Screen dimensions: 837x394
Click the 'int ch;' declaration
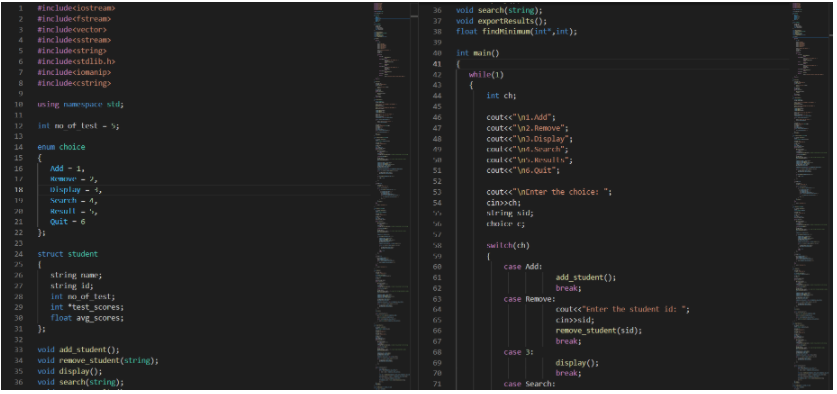tap(501, 96)
